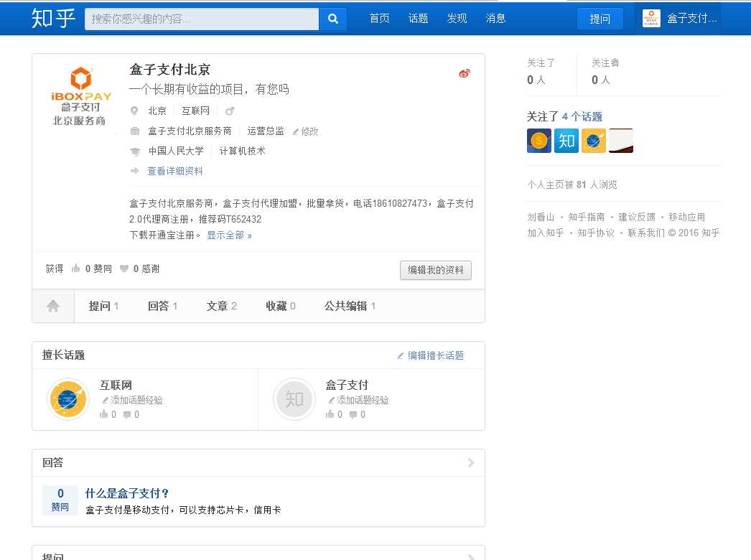The image size is (751, 560).
Task: Click the 中国人民大学 education text
Action: coord(176,151)
